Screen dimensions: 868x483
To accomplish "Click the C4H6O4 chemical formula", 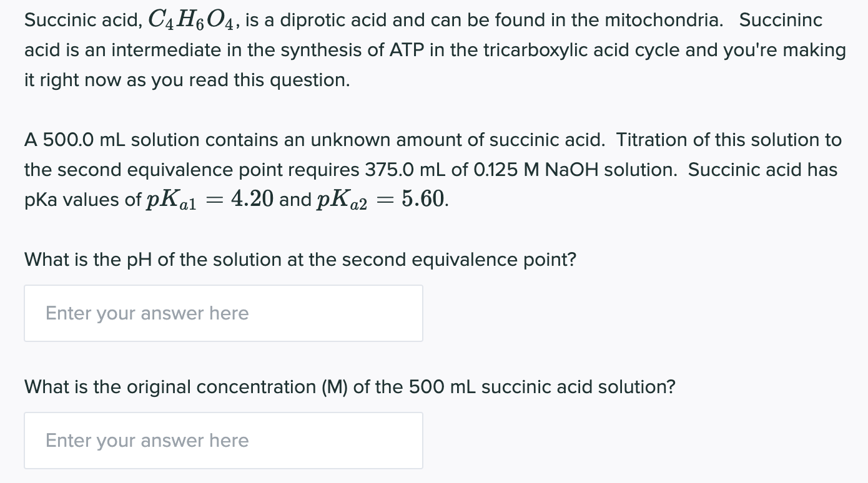I will [x=192, y=21].
